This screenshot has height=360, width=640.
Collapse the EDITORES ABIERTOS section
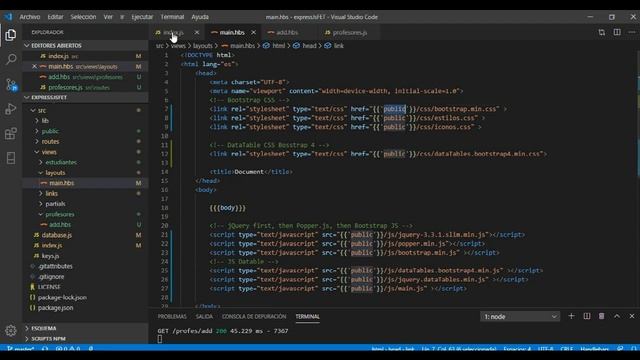tap(86, 45)
